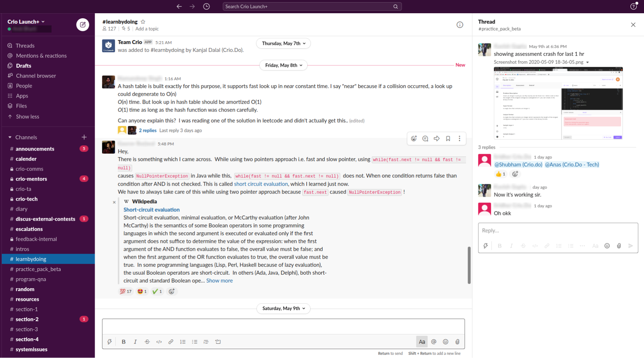
Task: Open Mentions & reactions
Action: pos(41,56)
